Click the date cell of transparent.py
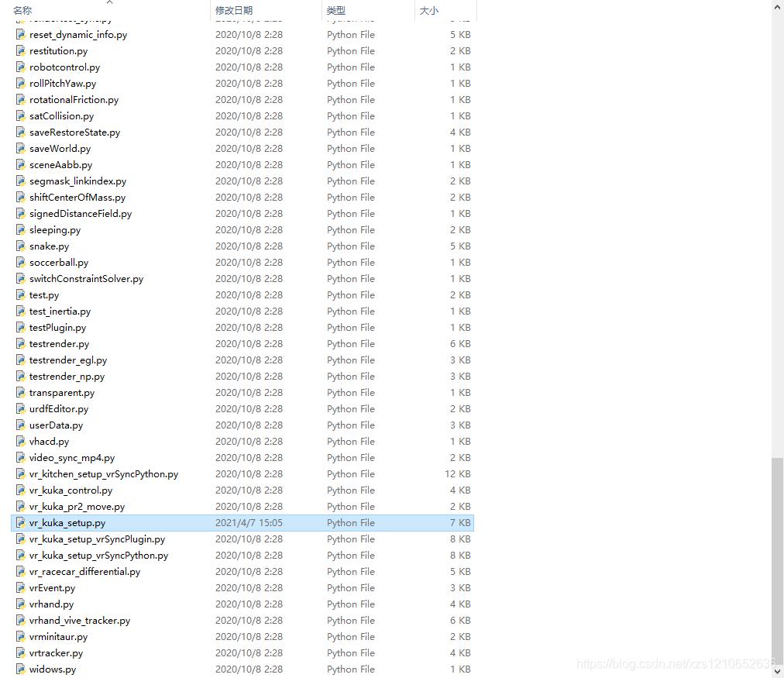Viewport: 784px width, 678px height. [x=249, y=392]
